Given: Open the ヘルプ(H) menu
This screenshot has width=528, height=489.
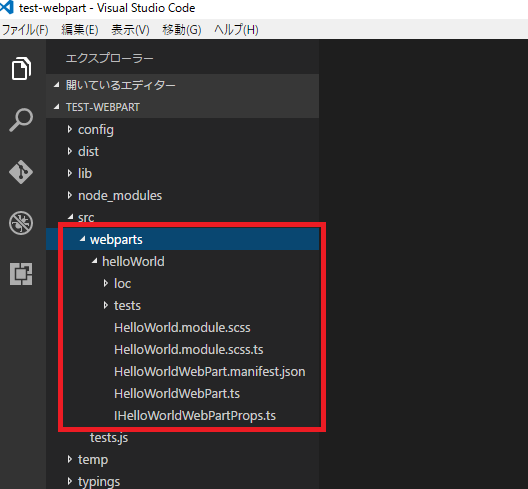Looking at the screenshot, I should coord(236,30).
